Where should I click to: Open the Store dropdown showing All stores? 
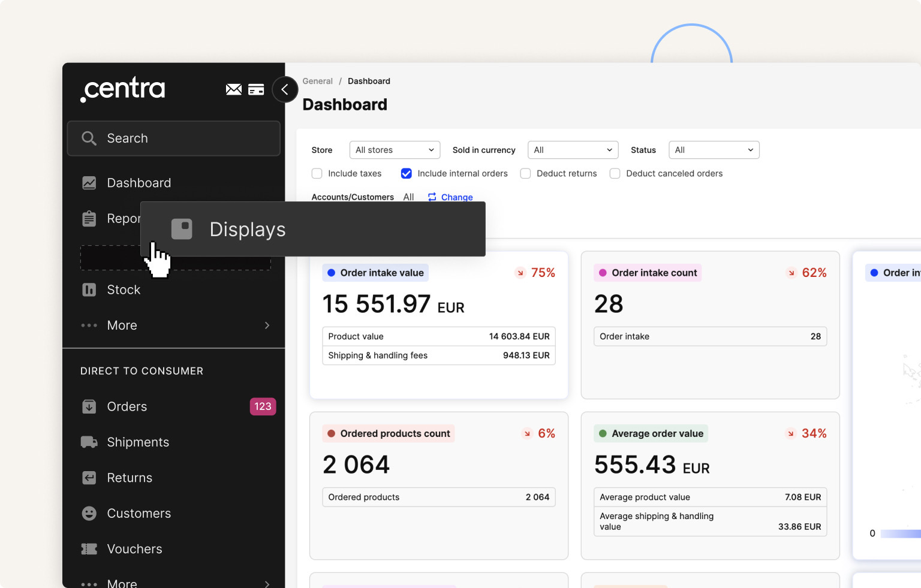[x=395, y=150]
